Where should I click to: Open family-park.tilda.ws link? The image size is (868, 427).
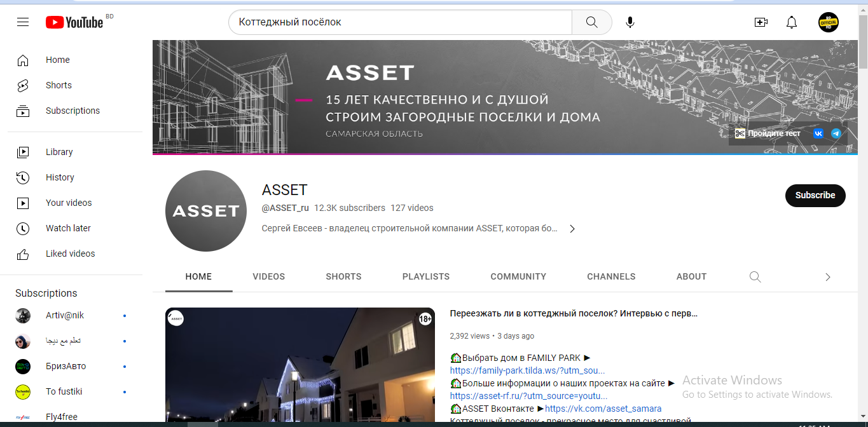pyautogui.click(x=528, y=370)
